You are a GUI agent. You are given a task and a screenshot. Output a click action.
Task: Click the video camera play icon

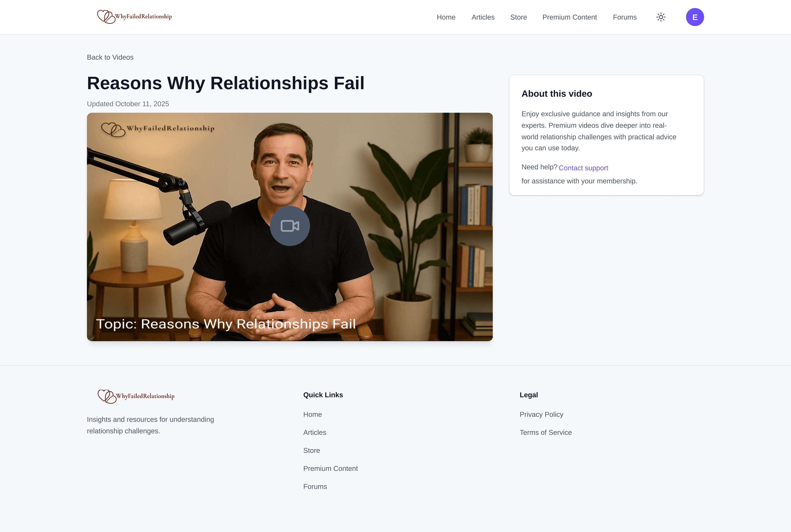point(290,226)
